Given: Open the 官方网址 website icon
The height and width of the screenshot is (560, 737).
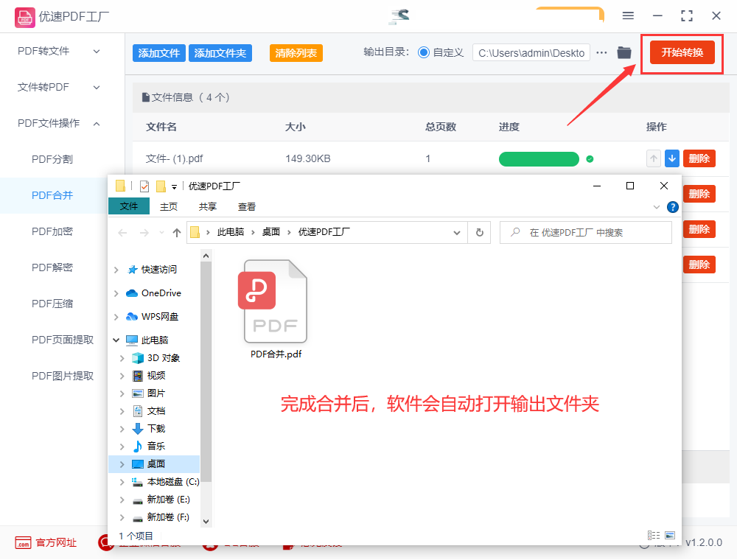Looking at the screenshot, I should point(23,542).
